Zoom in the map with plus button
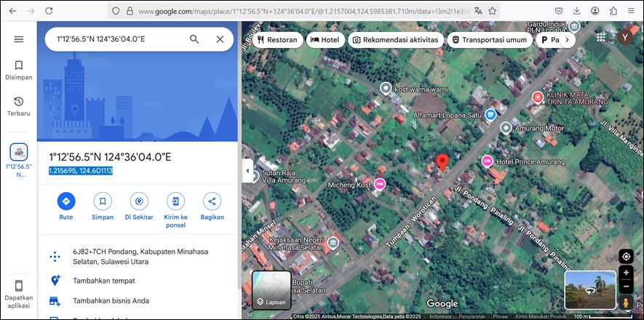Image resolution: width=644 pixels, height=320 pixels. pos(626,273)
